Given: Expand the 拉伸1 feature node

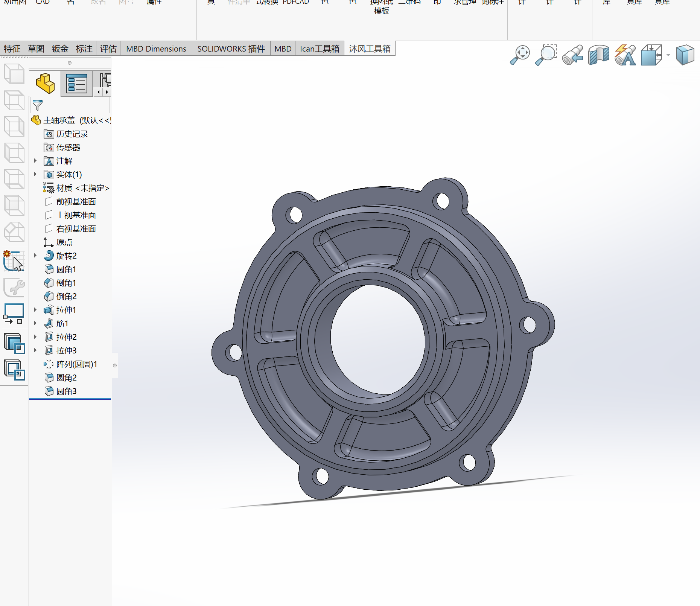Looking at the screenshot, I should (35, 310).
